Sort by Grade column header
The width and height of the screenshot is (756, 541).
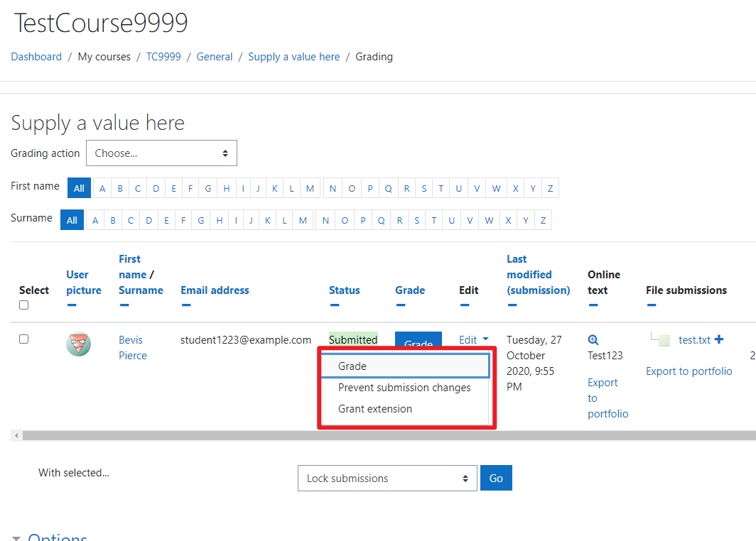(x=410, y=290)
